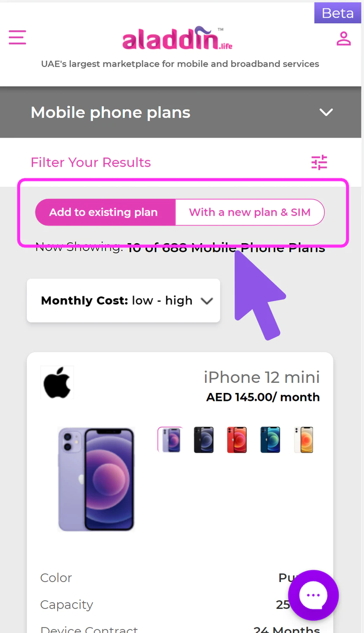Click the Beta badge
This screenshot has width=364, height=633.
click(x=338, y=13)
